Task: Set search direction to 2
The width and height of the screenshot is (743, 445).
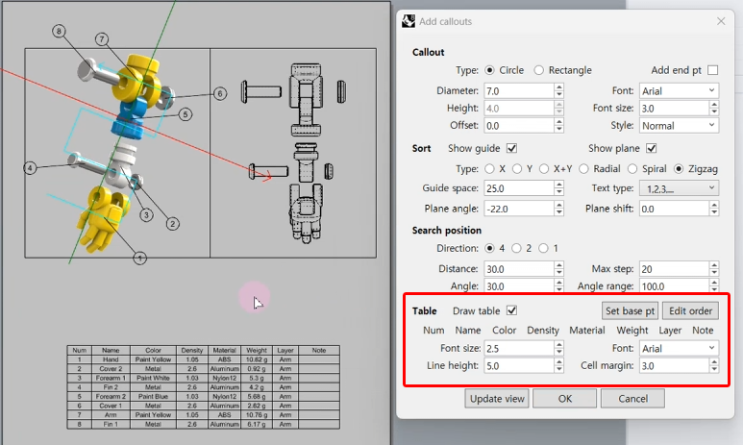Action: click(x=516, y=248)
